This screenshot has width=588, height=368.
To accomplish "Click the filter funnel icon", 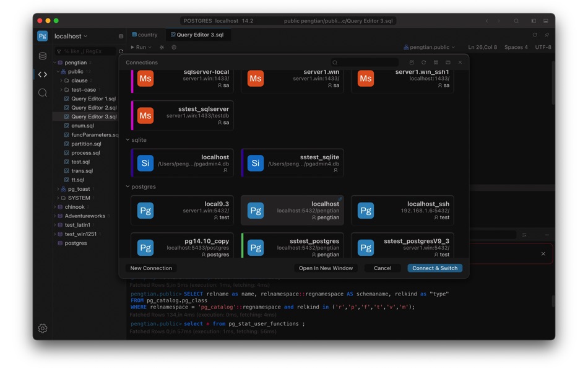I will coord(59,51).
